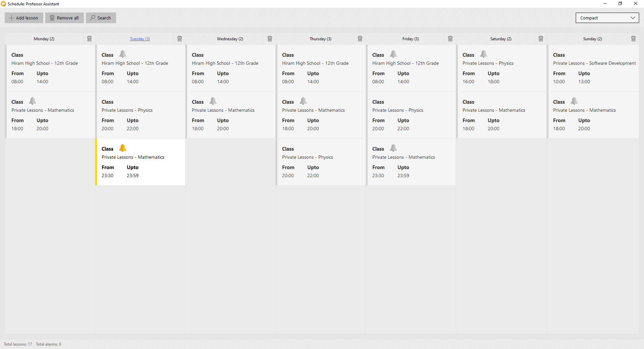Image resolution: width=644 pixels, height=349 pixels.
Task: Select Sunday Software Development lesson card
Action: (593, 68)
